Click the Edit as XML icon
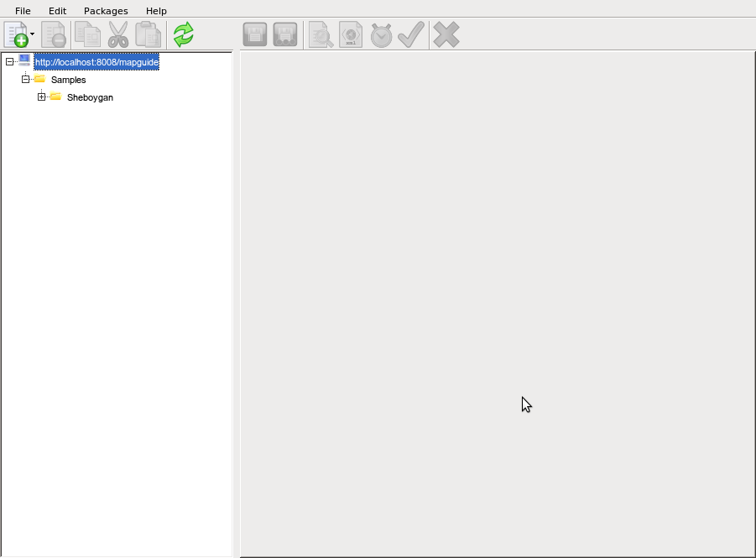756x558 pixels. point(351,34)
